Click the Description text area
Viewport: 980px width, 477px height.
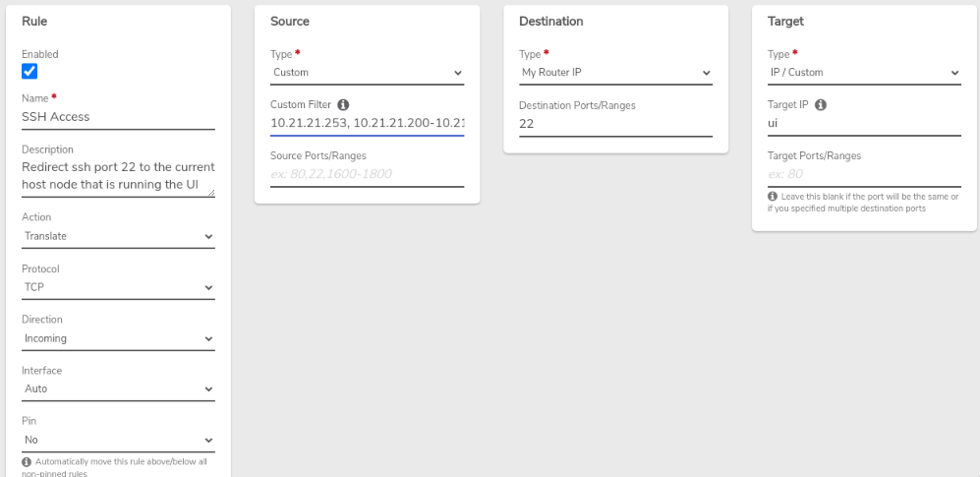point(118,177)
